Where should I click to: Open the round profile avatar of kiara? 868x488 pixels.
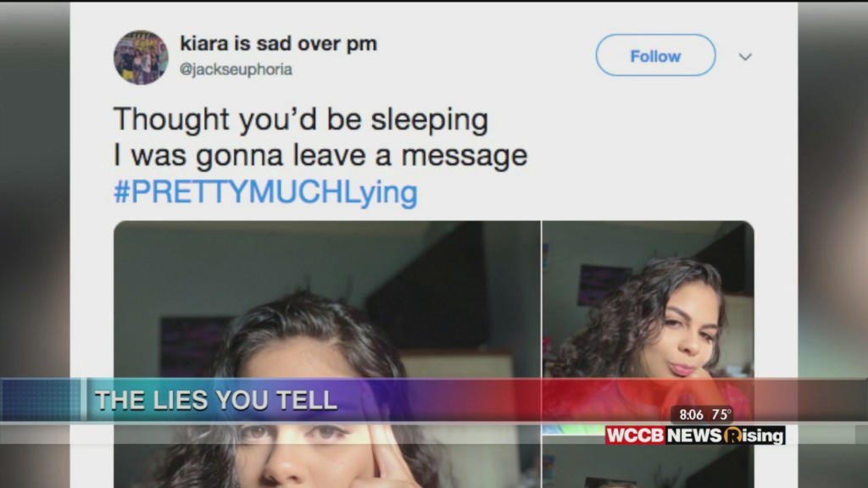coord(141,58)
